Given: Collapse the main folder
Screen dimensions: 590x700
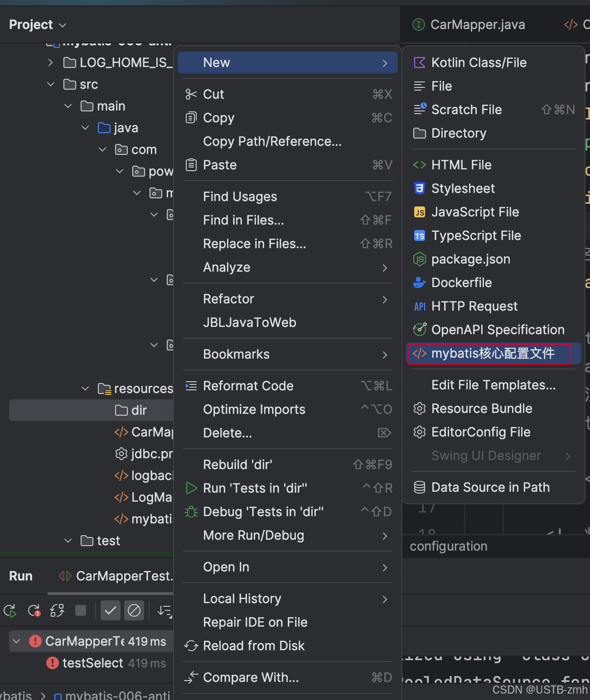Looking at the screenshot, I should pos(68,106).
